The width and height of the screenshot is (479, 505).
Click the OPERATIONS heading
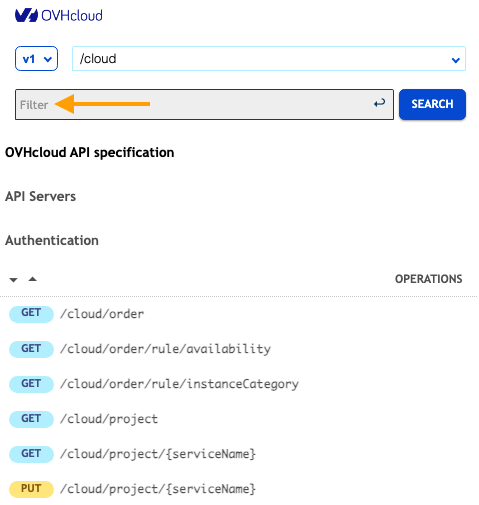[x=428, y=279]
